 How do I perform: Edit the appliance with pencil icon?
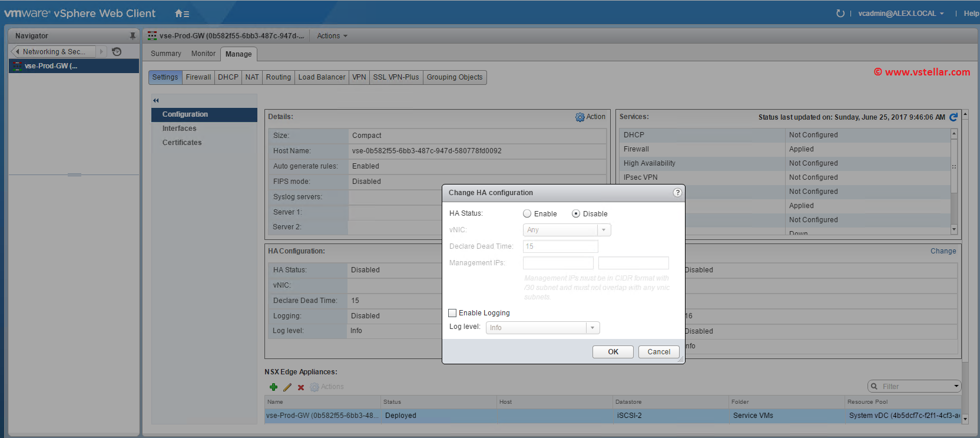[x=287, y=387]
